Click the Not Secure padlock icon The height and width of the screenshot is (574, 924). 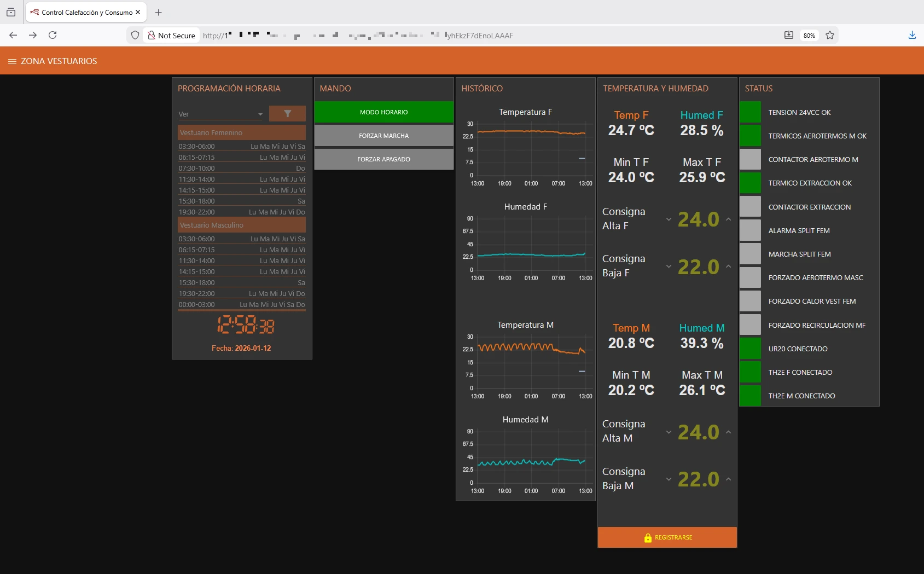(152, 35)
